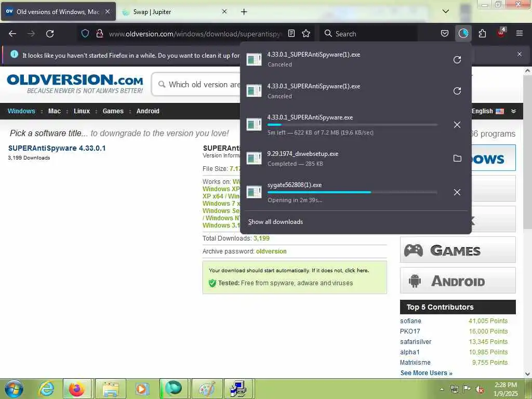This screenshot has width=532, height=399.
Task: Open Firefox from the taskbar
Action: 77,389
